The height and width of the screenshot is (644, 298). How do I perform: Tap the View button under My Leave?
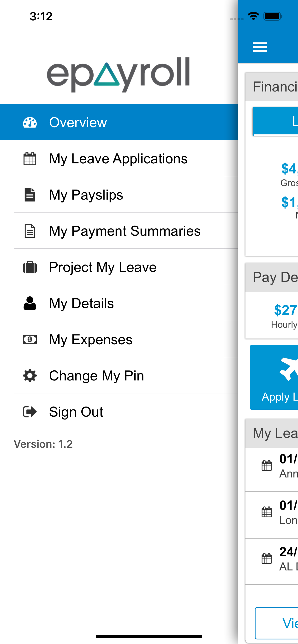point(276,623)
